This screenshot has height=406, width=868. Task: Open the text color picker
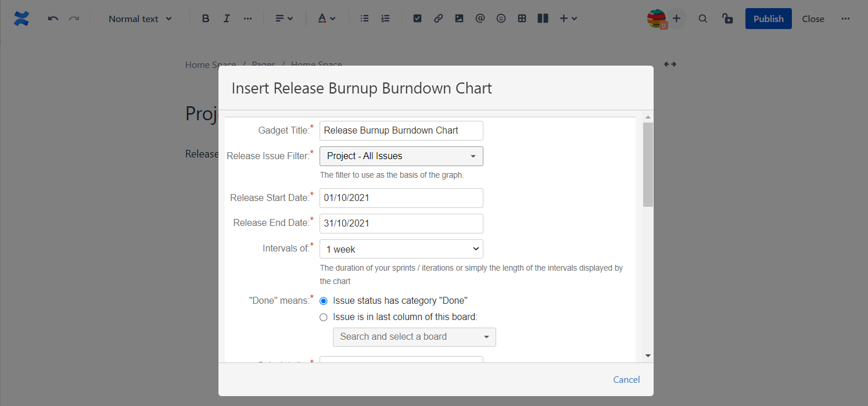[327, 19]
